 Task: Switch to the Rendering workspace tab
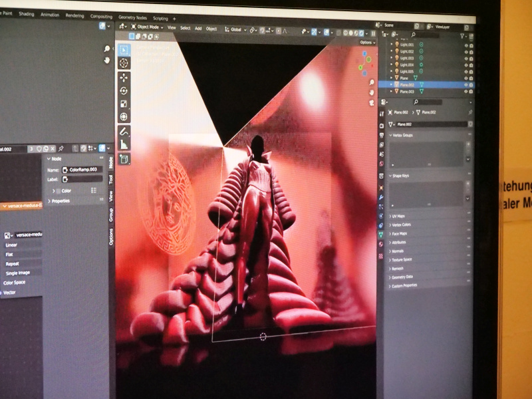(x=74, y=15)
